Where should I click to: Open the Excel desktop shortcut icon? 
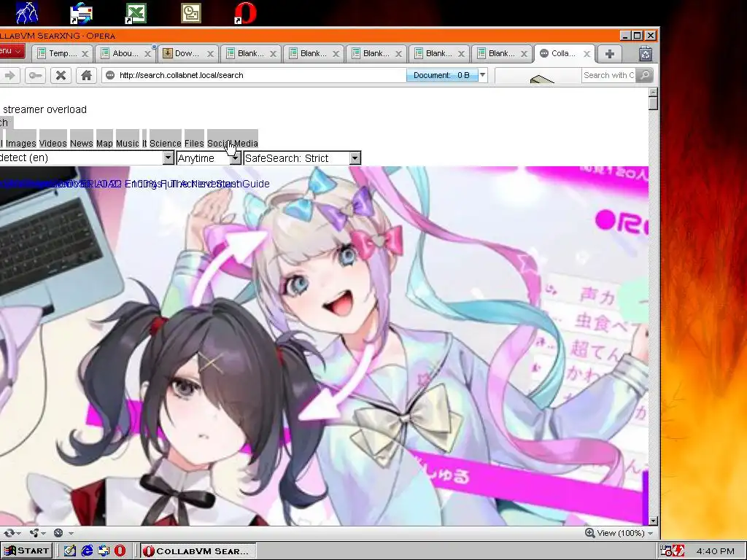pyautogui.click(x=136, y=13)
